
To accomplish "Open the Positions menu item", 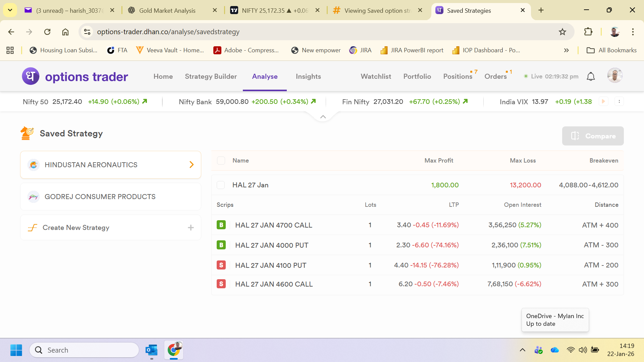I will click(458, 76).
